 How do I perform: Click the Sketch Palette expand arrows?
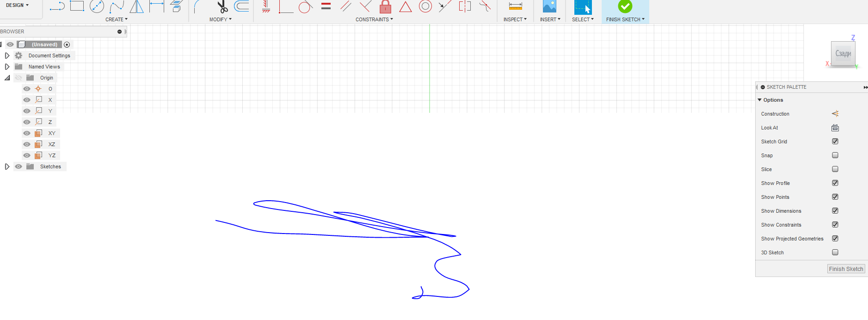[x=865, y=87]
